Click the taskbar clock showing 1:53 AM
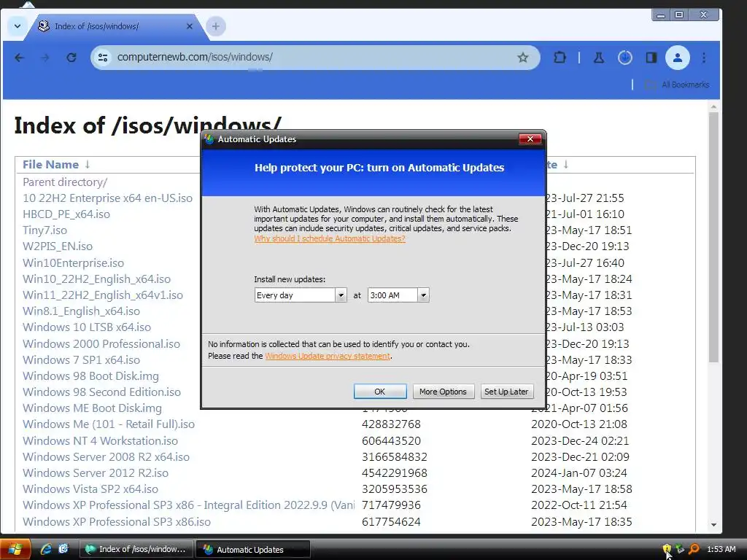The width and height of the screenshot is (747, 560). coord(721,549)
